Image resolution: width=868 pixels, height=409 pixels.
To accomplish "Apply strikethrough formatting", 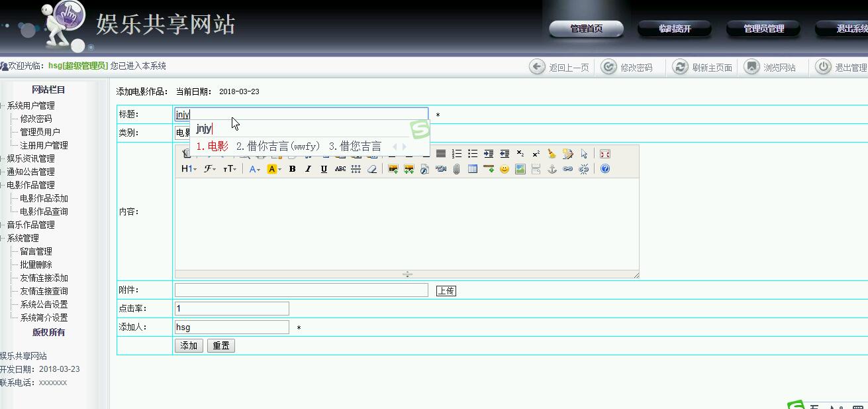I will [340, 169].
